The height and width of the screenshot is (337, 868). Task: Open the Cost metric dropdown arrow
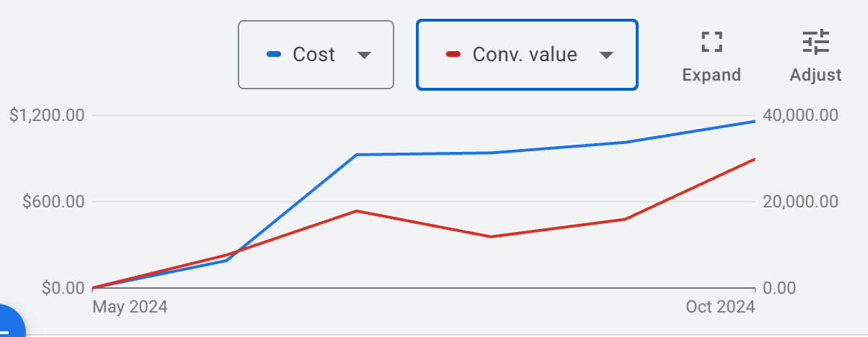click(x=364, y=55)
